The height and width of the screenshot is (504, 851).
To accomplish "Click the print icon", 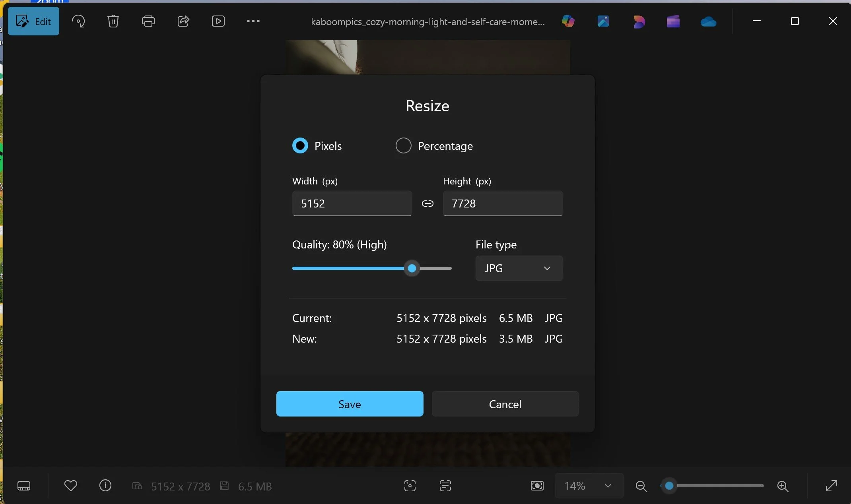I will coord(148,21).
